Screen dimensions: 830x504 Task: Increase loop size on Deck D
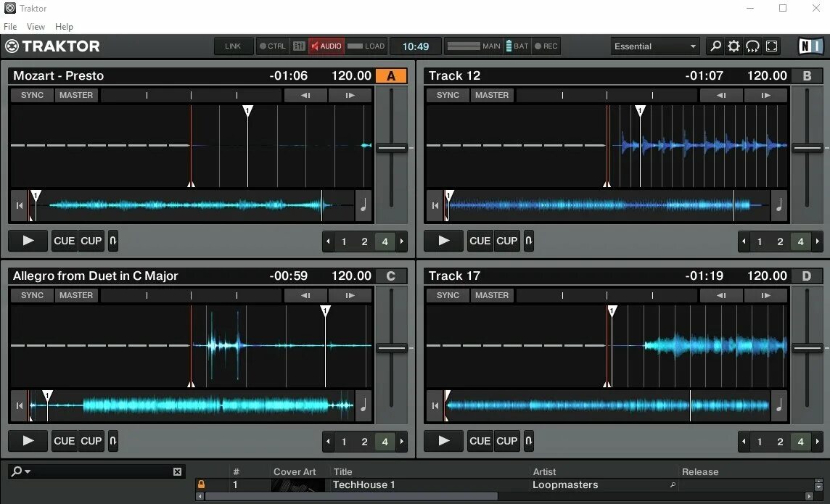[817, 442]
